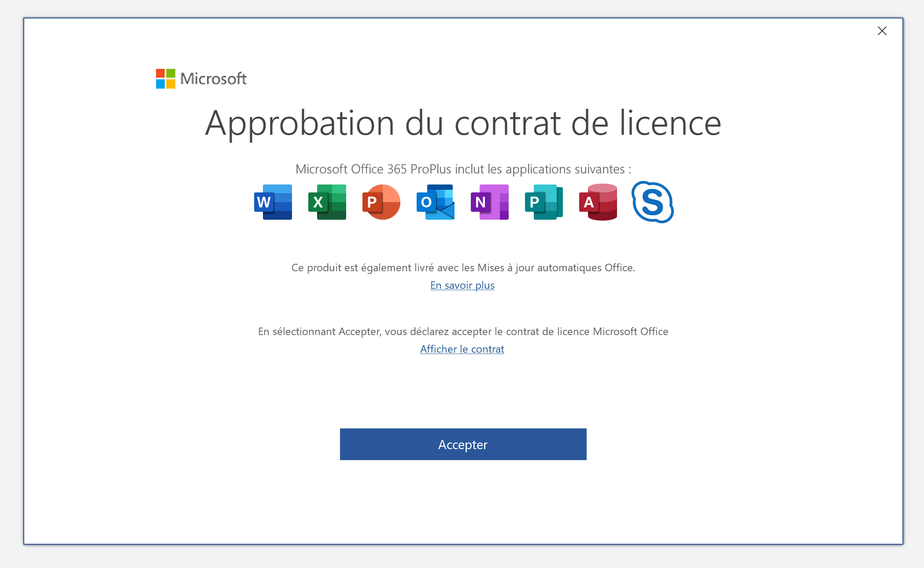Click the Outlook app icon
This screenshot has height=568, width=924.
point(436,202)
